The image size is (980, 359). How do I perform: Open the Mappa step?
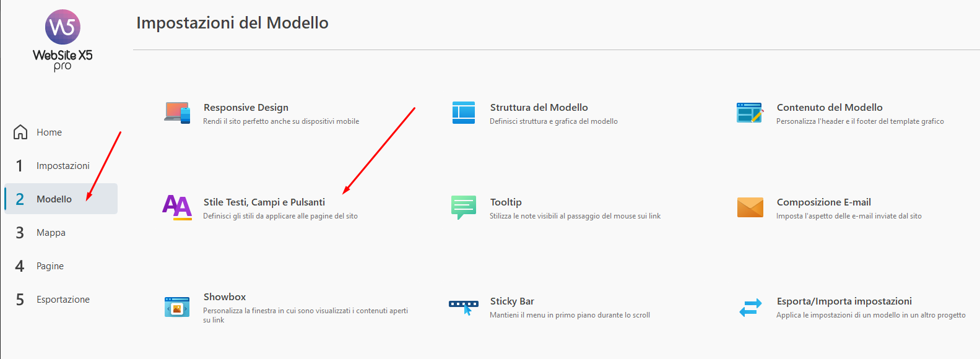51,233
